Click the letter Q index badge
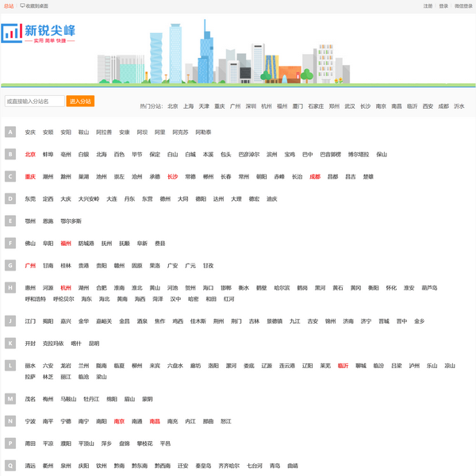 10,466
